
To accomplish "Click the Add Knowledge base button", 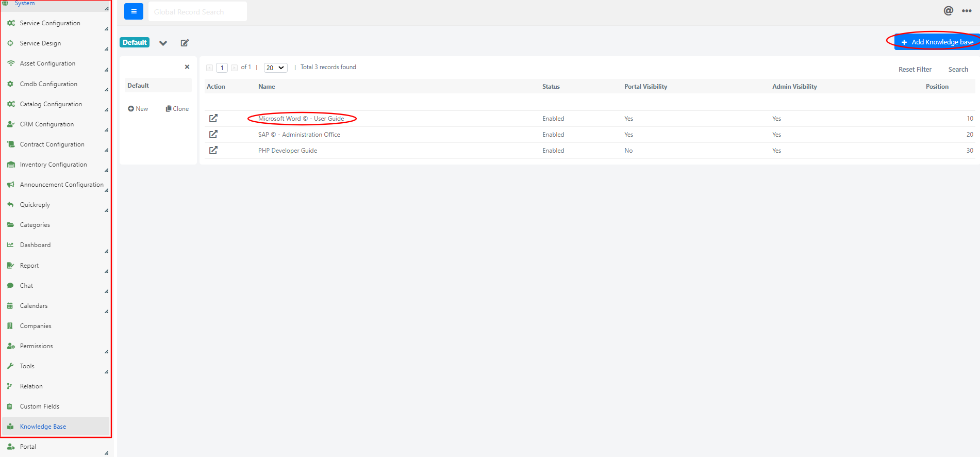I will (x=937, y=42).
